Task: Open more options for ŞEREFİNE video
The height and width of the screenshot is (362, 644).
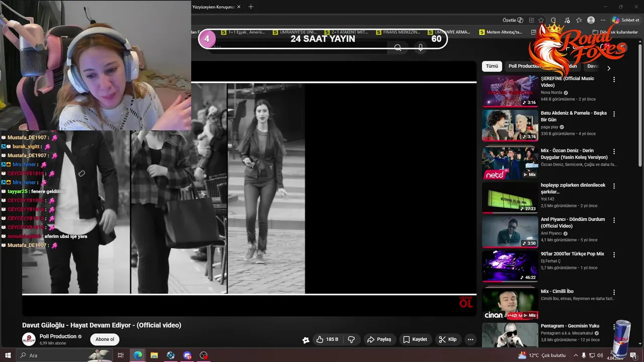Action: click(x=614, y=79)
